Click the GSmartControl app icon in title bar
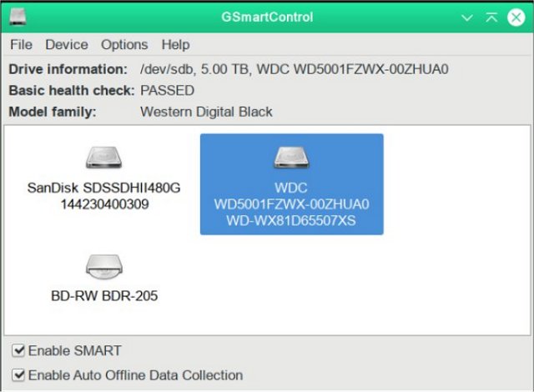 pyautogui.click(x=18, y=17)
